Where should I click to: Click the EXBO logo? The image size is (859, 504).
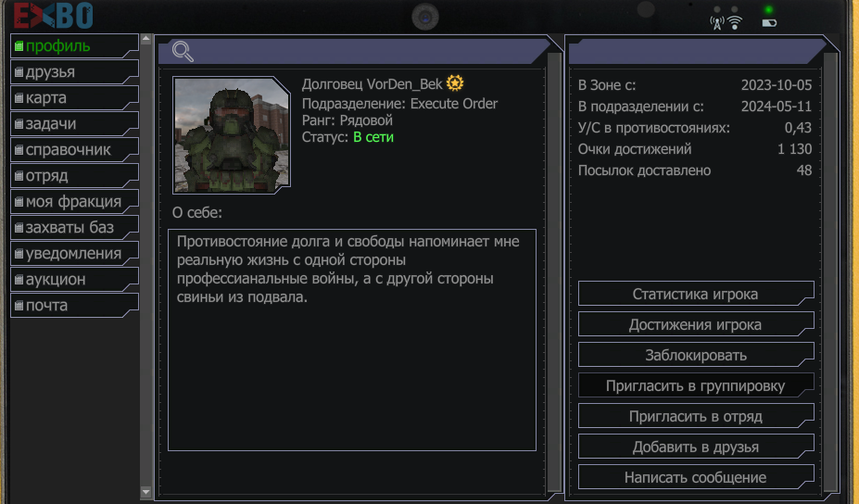(x=53, y=16)
